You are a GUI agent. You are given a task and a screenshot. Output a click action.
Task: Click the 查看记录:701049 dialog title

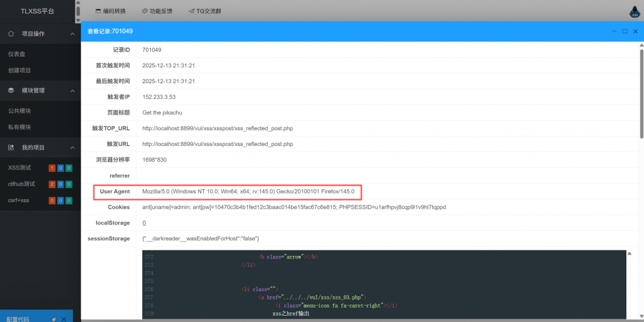110,31
